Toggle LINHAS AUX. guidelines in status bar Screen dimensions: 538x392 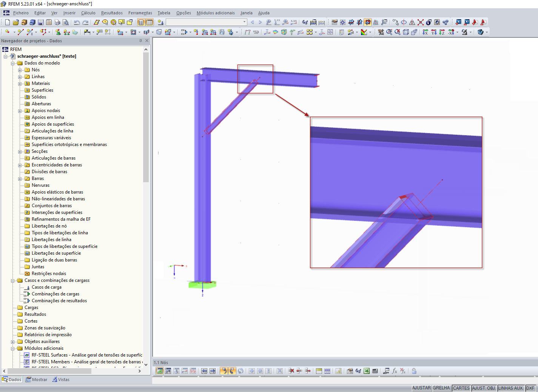click(x=511, y=388)
